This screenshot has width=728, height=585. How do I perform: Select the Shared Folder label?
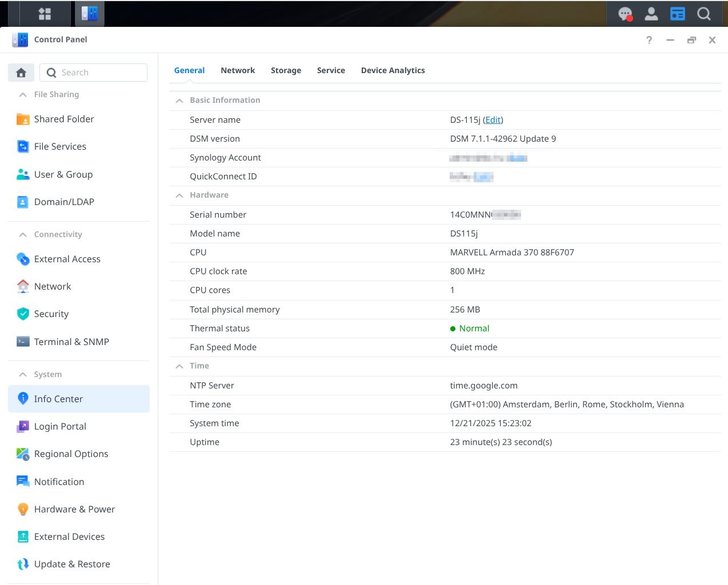(64, 119)
